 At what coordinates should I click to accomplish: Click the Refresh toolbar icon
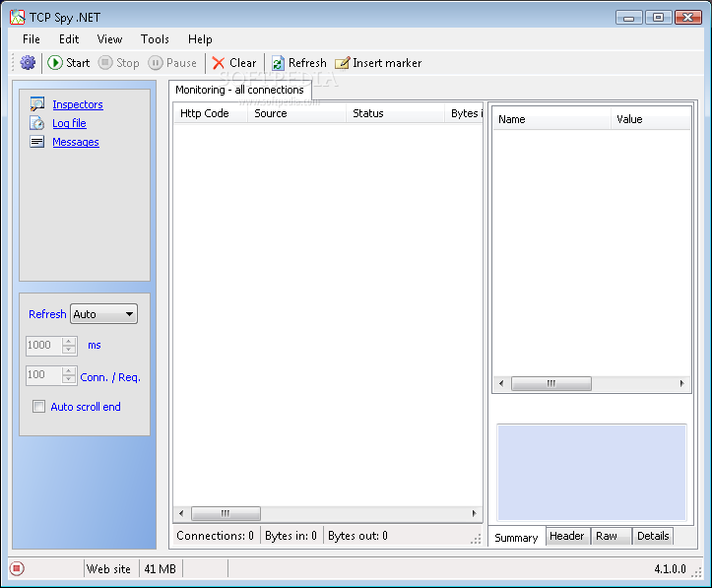pyautogui.click(x=278, y=63)
